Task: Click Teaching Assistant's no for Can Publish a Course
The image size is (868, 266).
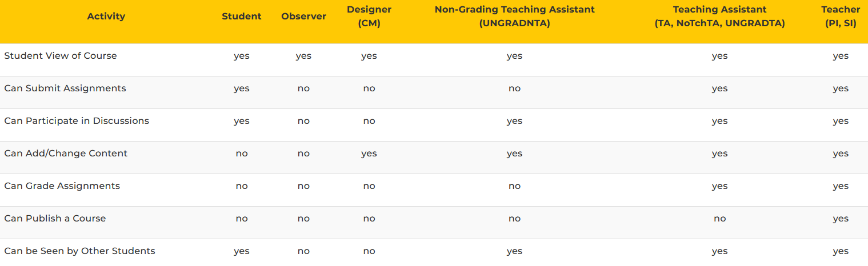Action: pyautogui.click(x=719, y=219)
